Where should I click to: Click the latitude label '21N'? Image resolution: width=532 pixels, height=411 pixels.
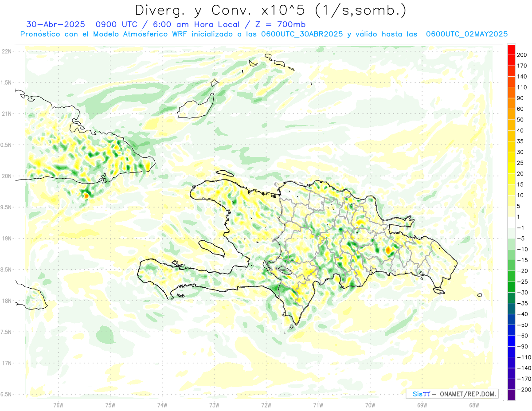click(6, 114)
